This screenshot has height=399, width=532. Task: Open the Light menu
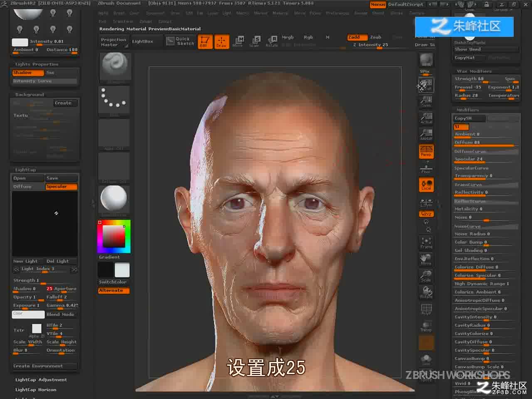[227, 13]
